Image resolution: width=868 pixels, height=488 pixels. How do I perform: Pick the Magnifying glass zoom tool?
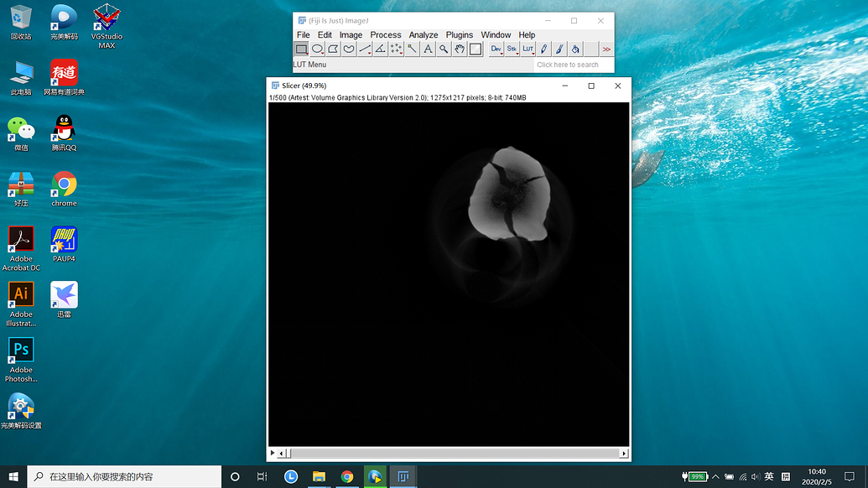(444, 49)
